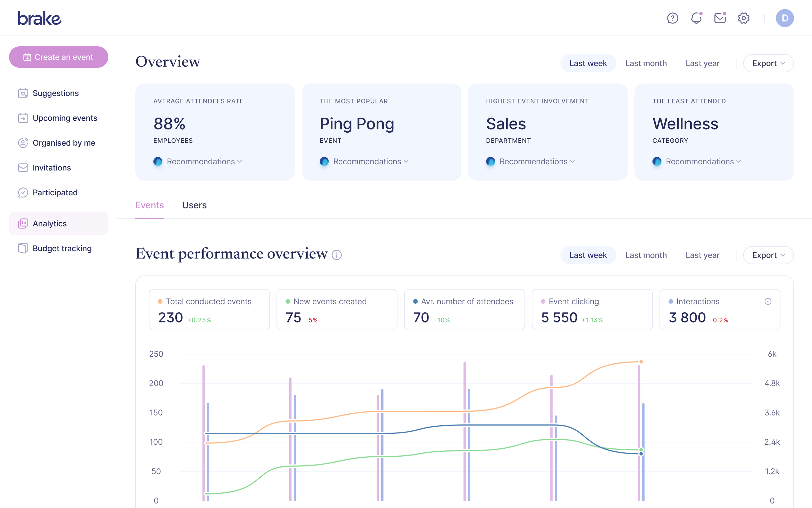
Task: Toggle Interactions series card
Action: 720,309
